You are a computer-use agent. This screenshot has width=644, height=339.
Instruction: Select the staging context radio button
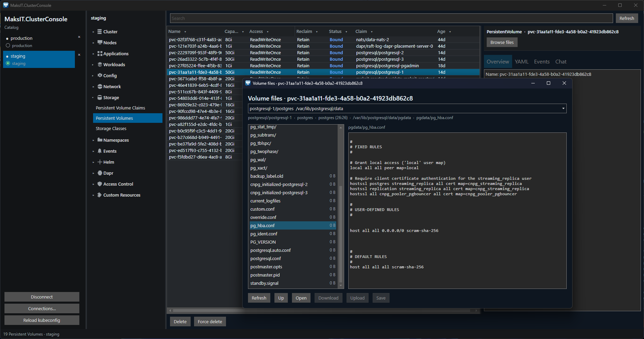tap(8, 63)
